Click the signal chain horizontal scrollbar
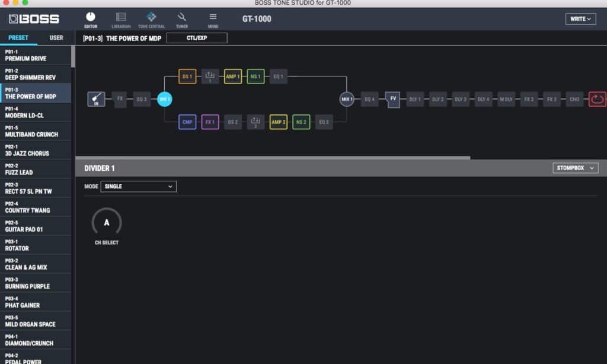This screenshot has width=607, height=364. coord(273,158)
